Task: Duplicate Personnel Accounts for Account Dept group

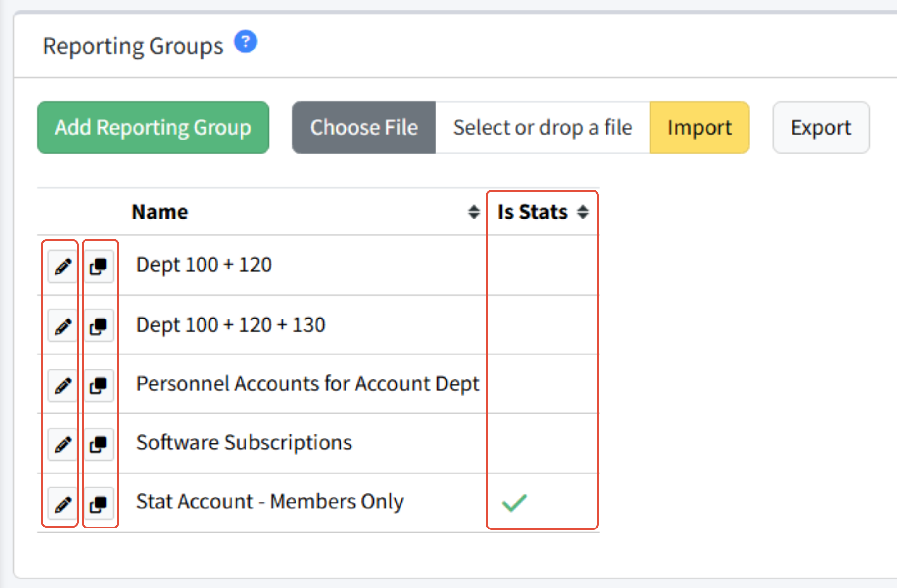Action: tap(98, 385)
